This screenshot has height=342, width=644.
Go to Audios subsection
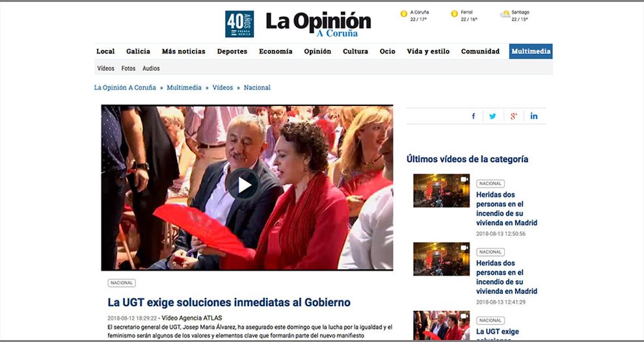[151, 68]
